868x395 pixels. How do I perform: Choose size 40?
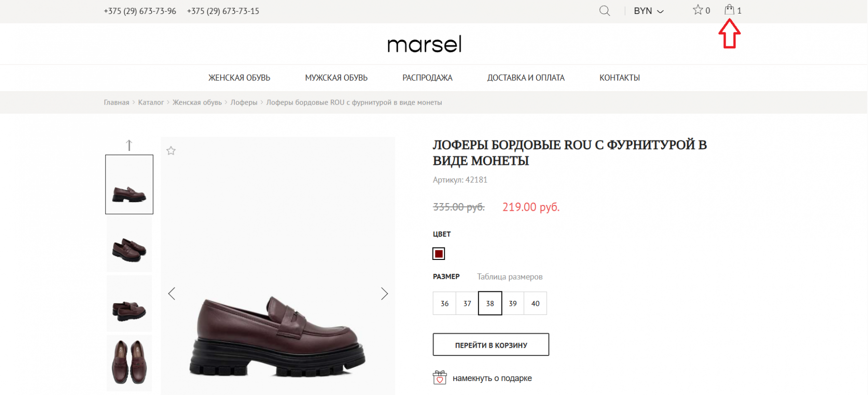[535, 303]
